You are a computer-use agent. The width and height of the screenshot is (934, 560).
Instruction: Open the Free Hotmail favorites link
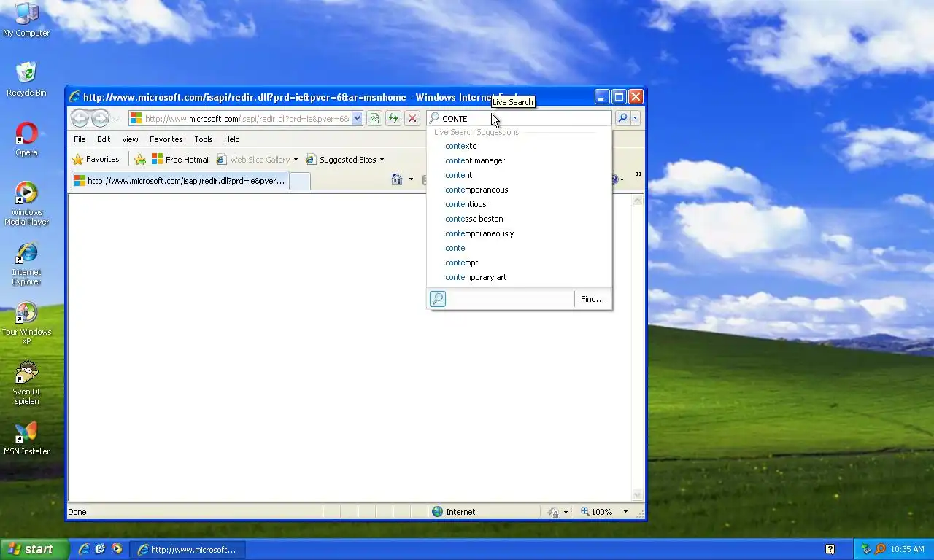click(x=180, y=160)
